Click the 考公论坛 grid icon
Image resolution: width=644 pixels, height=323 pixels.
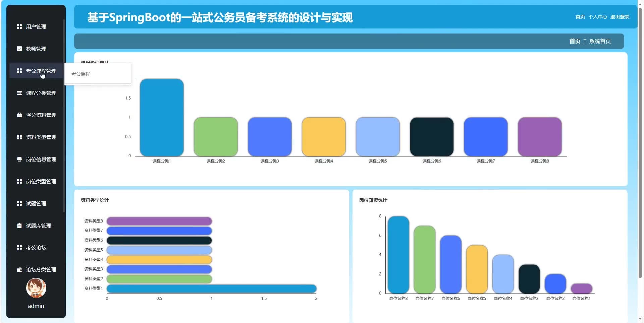tap(19, 247)
